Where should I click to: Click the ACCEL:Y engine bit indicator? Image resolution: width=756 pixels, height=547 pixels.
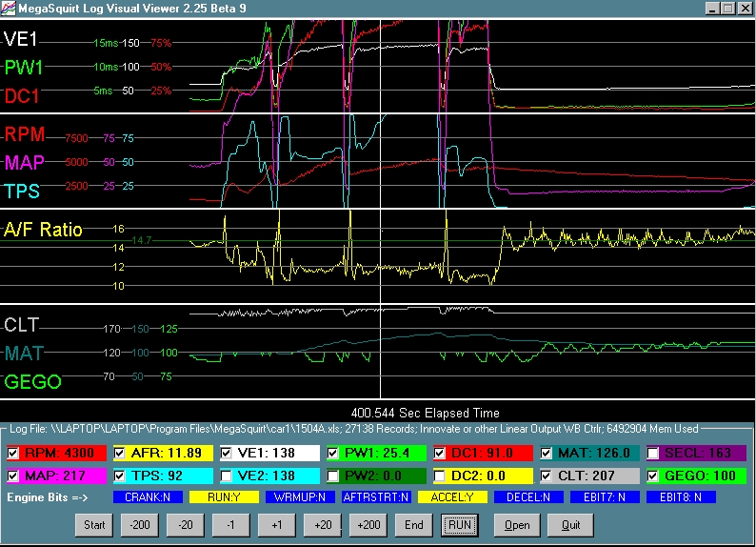pos(452,497)
